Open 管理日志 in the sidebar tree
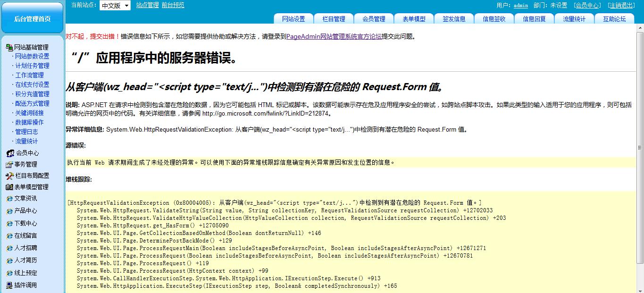 [26, 132]
